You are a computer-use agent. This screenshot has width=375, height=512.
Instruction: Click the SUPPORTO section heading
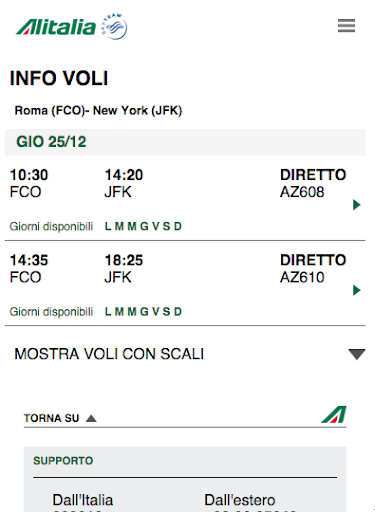coord(63,461)
